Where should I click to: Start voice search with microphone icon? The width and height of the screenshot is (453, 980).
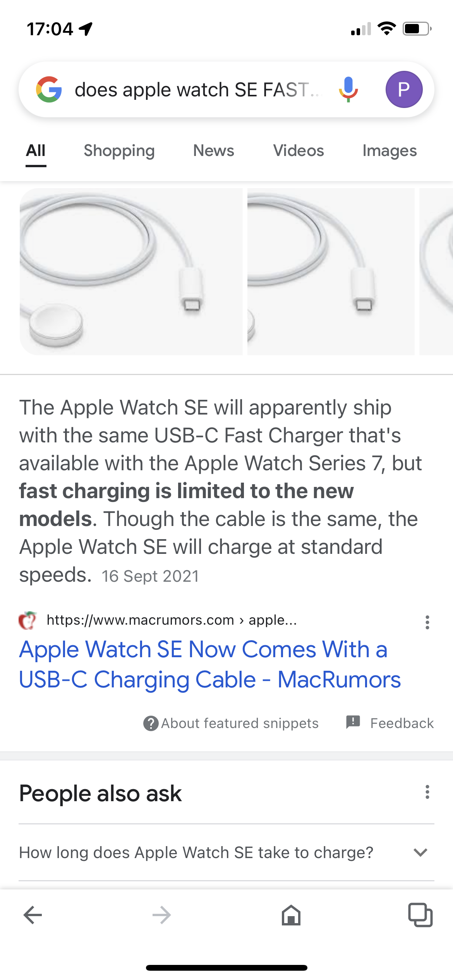pyautogui.click(x=348, y=89)
